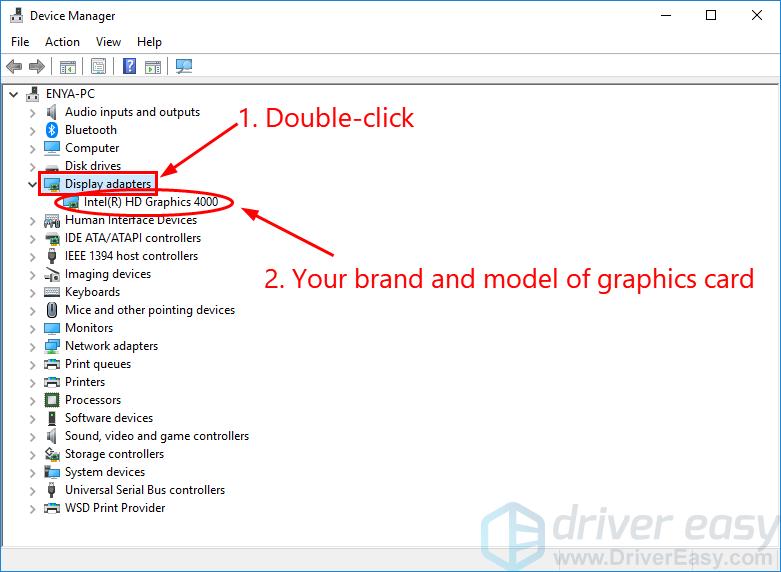The width and height of the screenshot is (781, 572).
Task: Click the Bluetooth device icon
Action: [52, 130]
